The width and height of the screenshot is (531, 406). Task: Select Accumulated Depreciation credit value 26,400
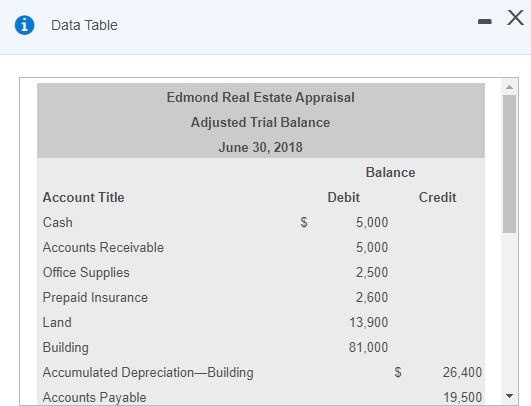pyautogui.click(x=462, y=372)
